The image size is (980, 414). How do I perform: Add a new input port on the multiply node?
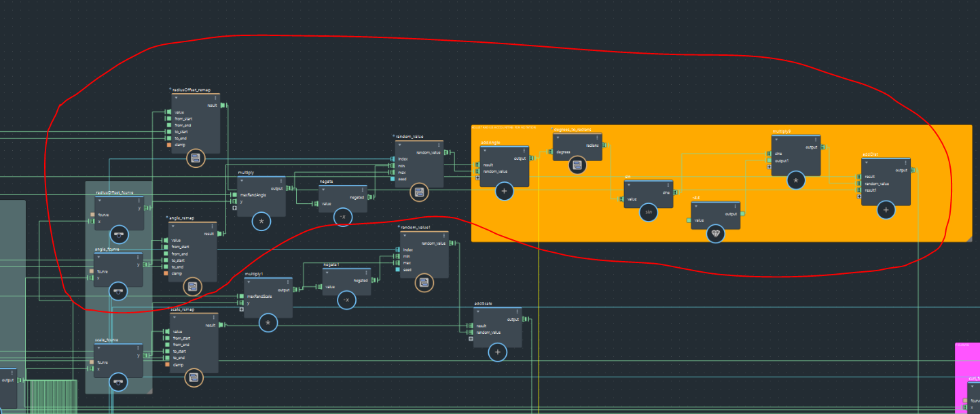(x=234, y=208)
